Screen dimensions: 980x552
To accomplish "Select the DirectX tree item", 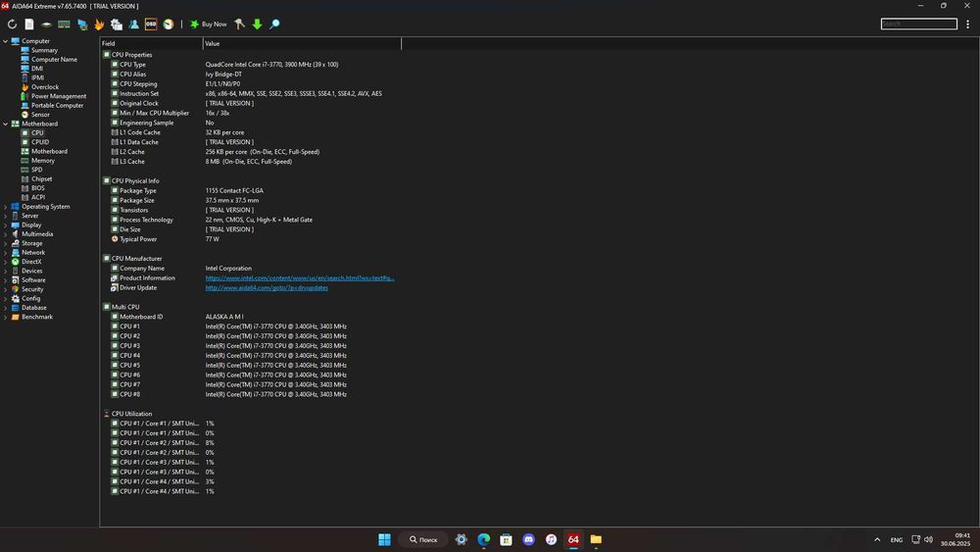I will click(x=31, y=262).
